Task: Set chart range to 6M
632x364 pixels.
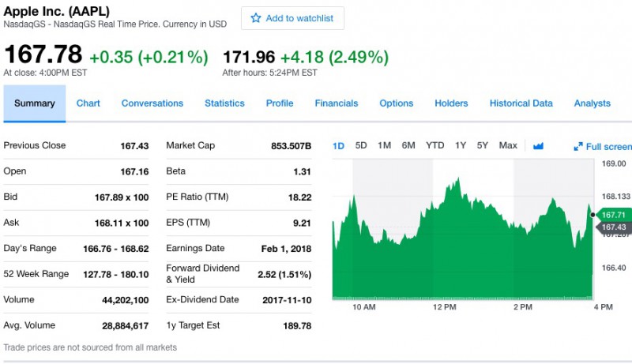Action: pyautogui.click(x=408, y=146)
